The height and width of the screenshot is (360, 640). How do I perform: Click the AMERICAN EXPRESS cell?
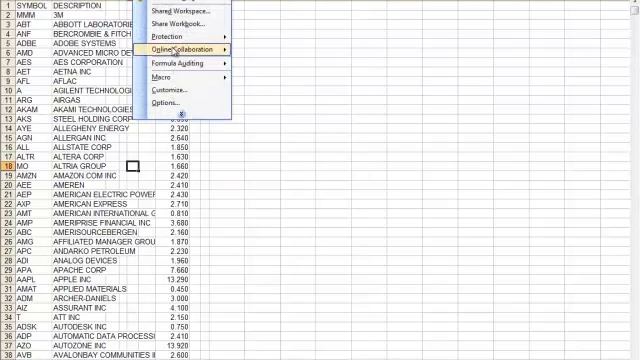[x=90, y=204]
